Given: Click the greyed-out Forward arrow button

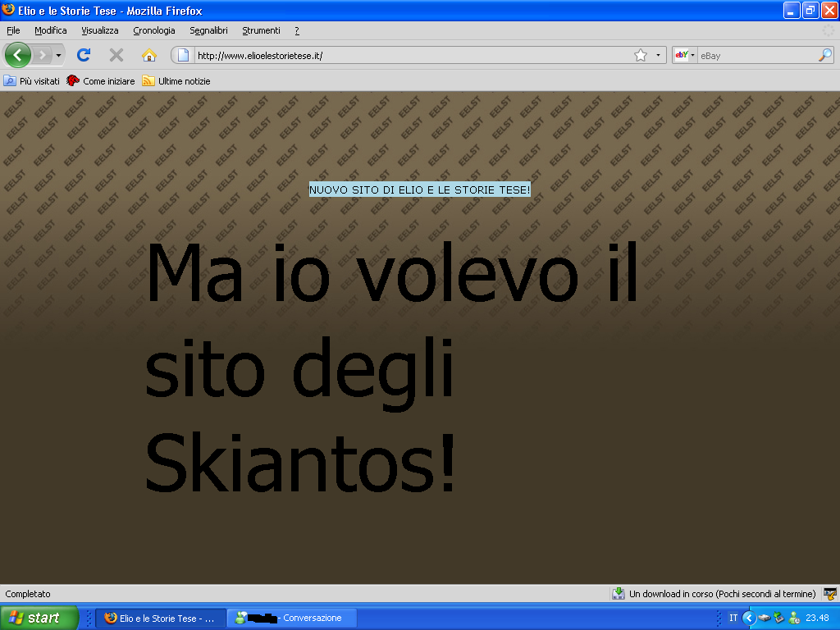Looking at the screenshot, I should (x=42, y=55).
